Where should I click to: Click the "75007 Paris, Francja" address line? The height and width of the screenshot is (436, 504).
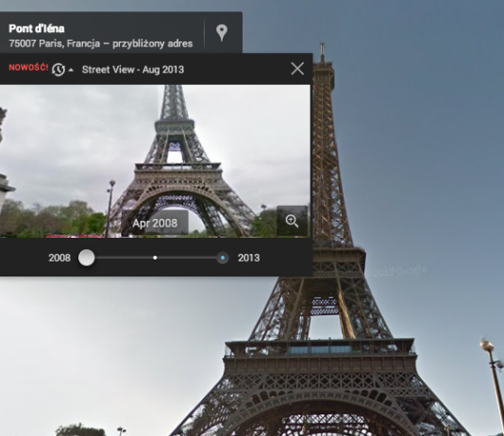(x=55, y=43)
